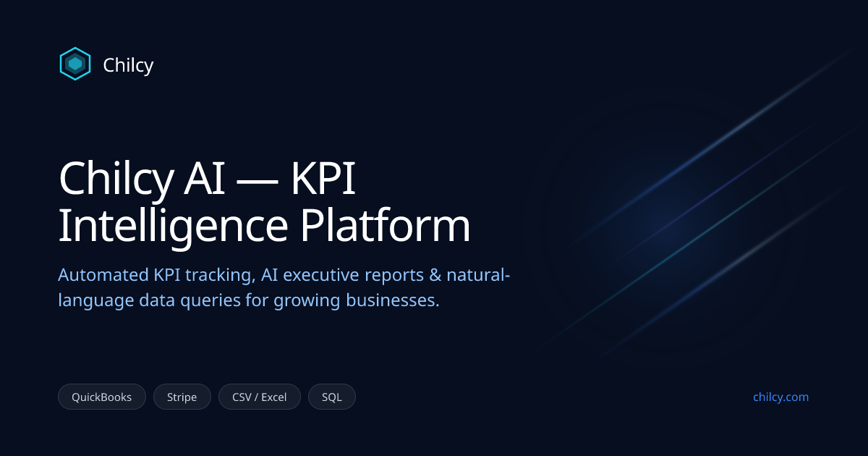
Task: Click "natural-" ending the first subtitle line
Action: pyautogui.click(x=479, y=276)
